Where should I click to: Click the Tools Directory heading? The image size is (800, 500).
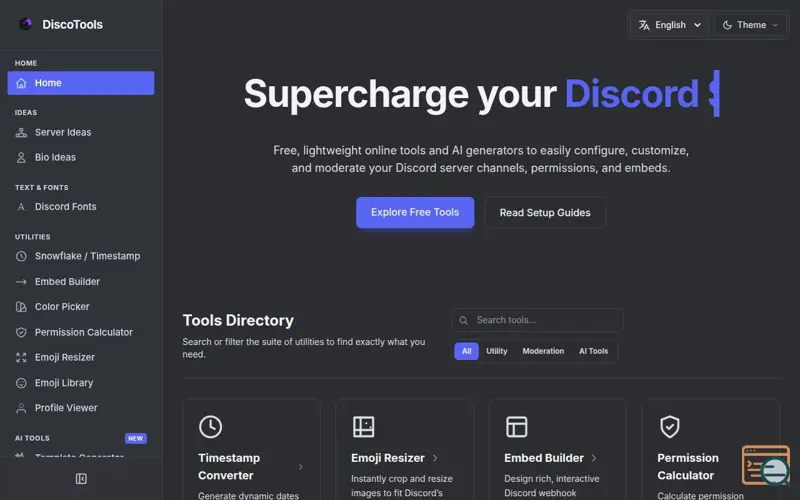(238, 320)
